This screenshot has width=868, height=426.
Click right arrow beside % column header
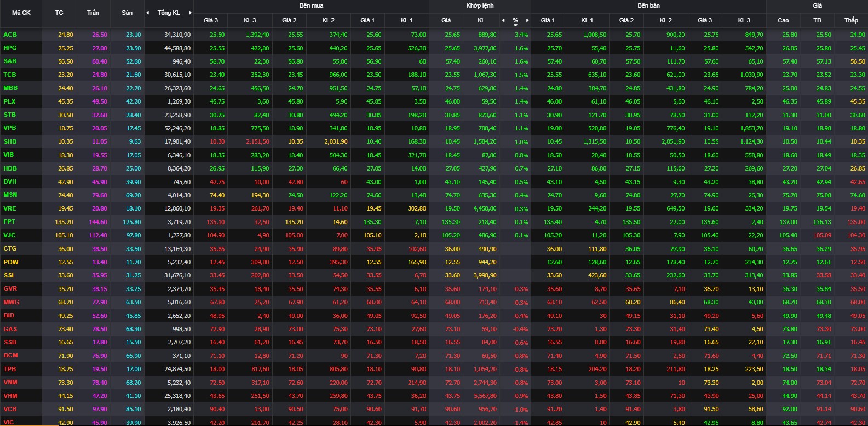point(527,20)
